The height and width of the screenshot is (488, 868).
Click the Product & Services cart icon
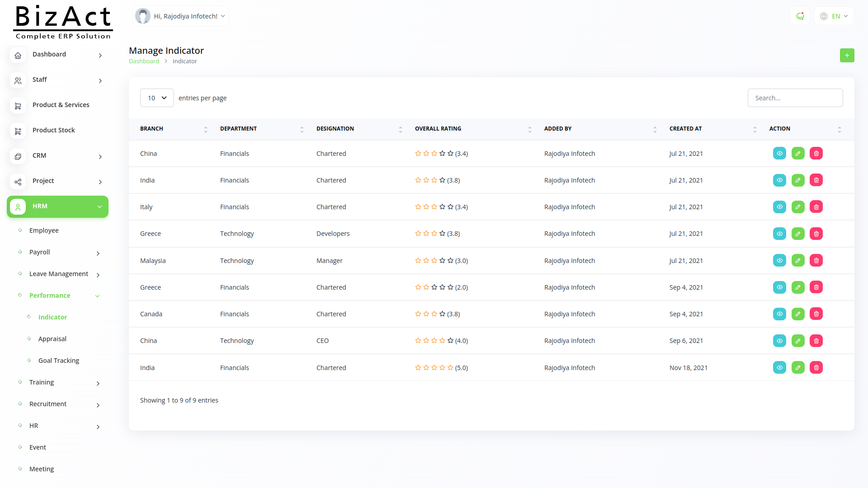[18, 106]
